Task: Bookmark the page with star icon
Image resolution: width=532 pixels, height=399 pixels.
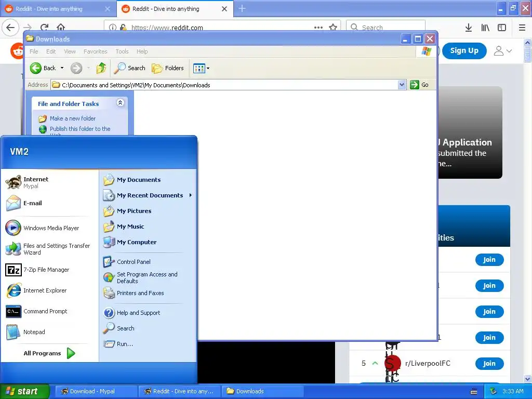Action: tap(333, 28)
